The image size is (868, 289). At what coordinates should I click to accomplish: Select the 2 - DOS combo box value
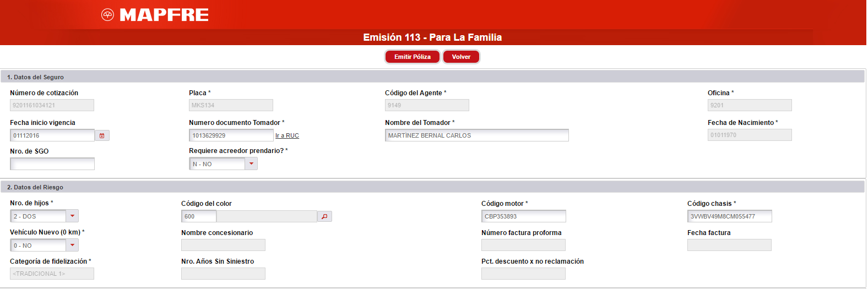pyautogui.click(x=38, y=216)
